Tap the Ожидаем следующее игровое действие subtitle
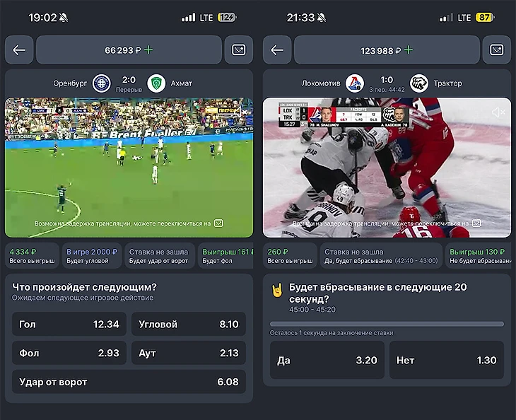 (x=83, y=298)
